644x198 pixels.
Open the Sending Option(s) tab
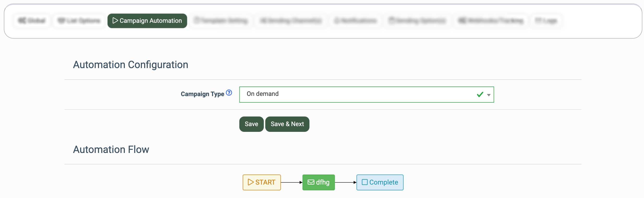click(417, 21)
